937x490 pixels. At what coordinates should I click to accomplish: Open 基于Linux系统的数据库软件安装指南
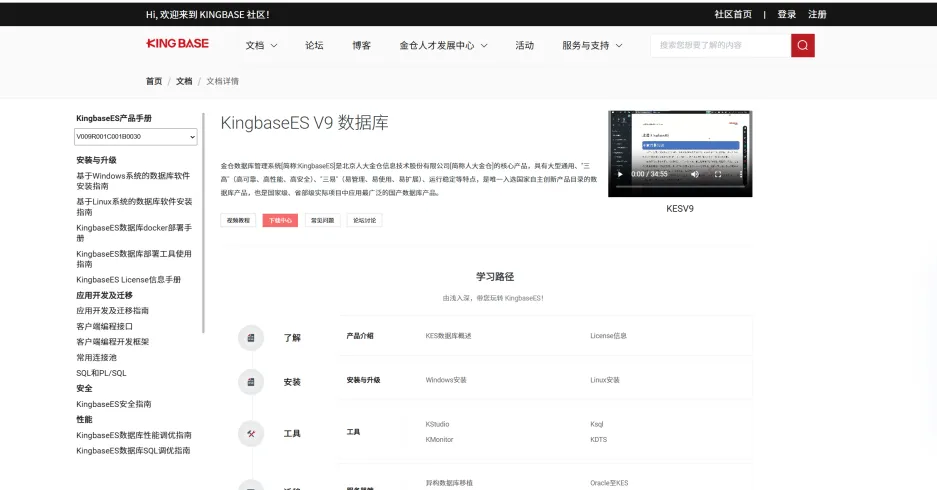tap(134, 207)
